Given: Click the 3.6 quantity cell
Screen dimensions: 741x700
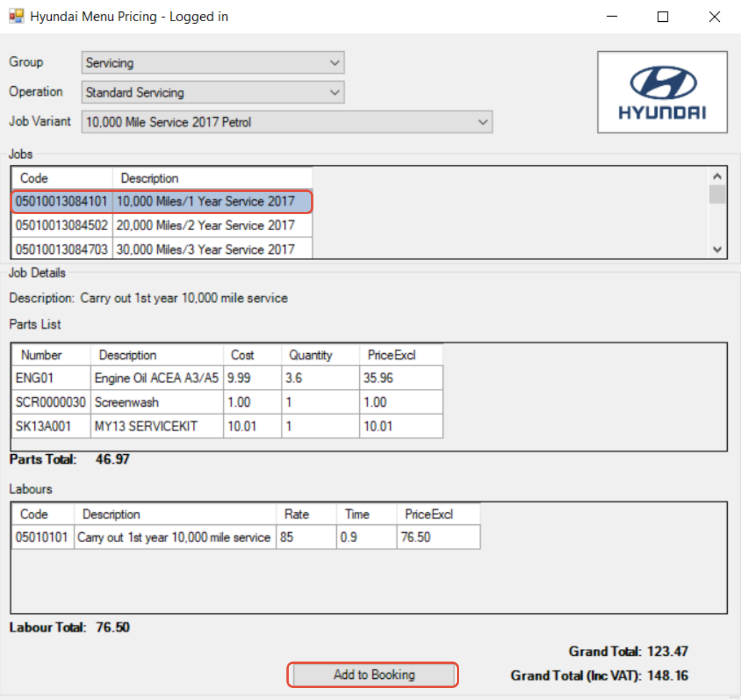Looking at the screenshot, I should (320, 378).
